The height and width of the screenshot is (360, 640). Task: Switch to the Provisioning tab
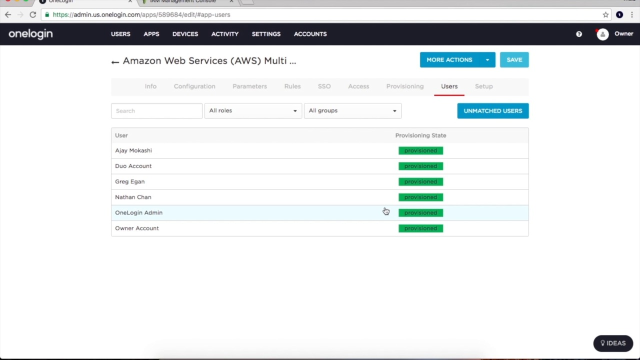(x=405, y=87)
